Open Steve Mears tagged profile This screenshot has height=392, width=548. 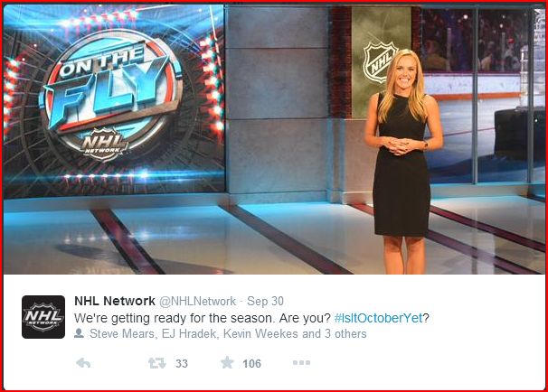121,333
